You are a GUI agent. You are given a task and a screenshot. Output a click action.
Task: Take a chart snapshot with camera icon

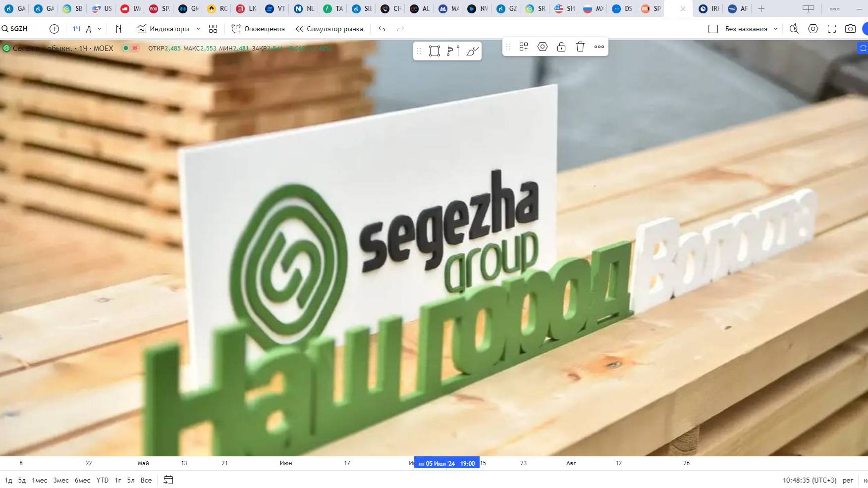pos(851,29)
